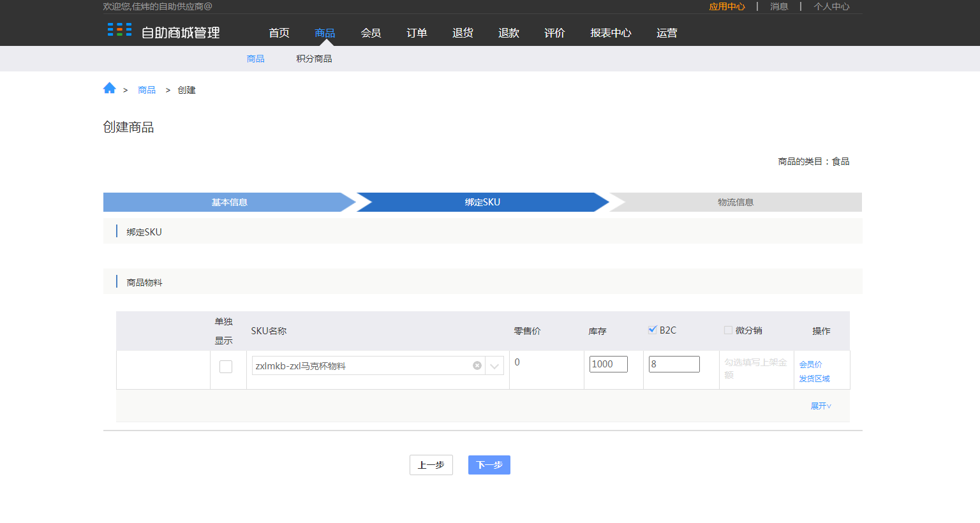Go to the 物流信息 step
This screenshot has width=980, height=523.
pos(736,202)
